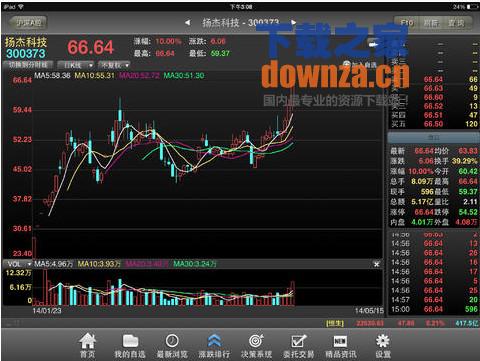Image resolution: width=480 pixels, height=361 pixels.
Task: Tap the 查询 search button
Action: coord(456,23)
